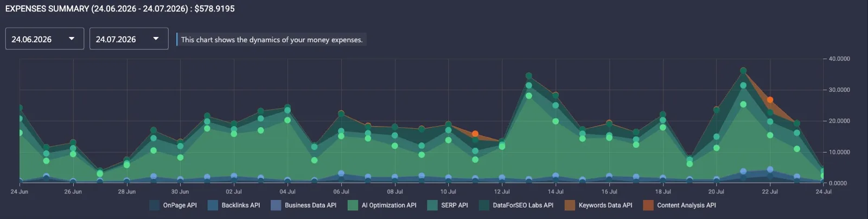The width and height of the screenshot is (868, 219).
Task: Click the 20.0000 y-axis label
Action: tap(839, 121)
